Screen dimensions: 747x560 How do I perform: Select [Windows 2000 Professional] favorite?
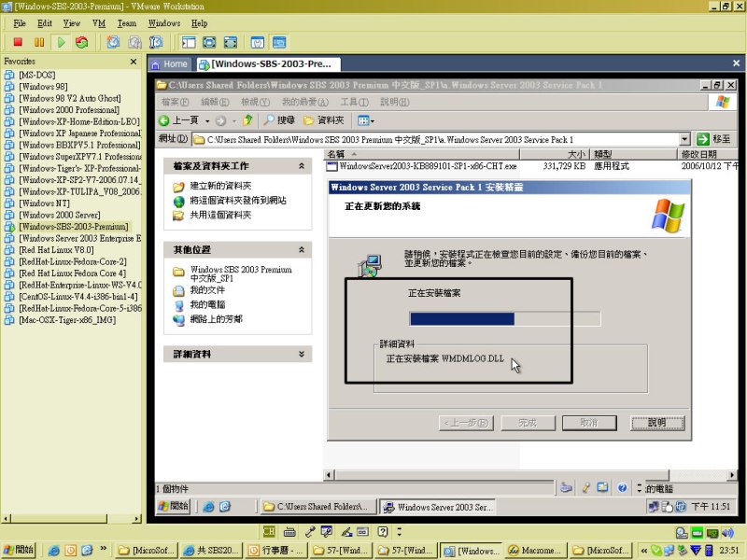(x=69, y=110)
